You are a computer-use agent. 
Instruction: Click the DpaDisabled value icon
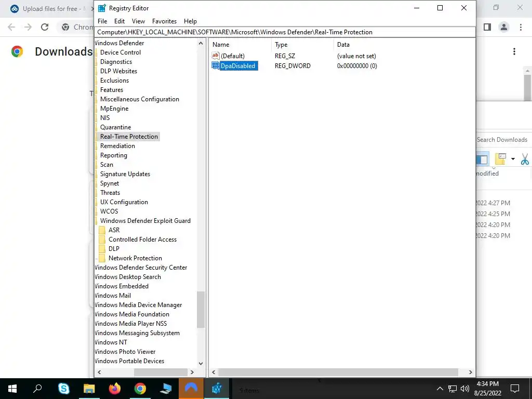click(x=216, y=65)
